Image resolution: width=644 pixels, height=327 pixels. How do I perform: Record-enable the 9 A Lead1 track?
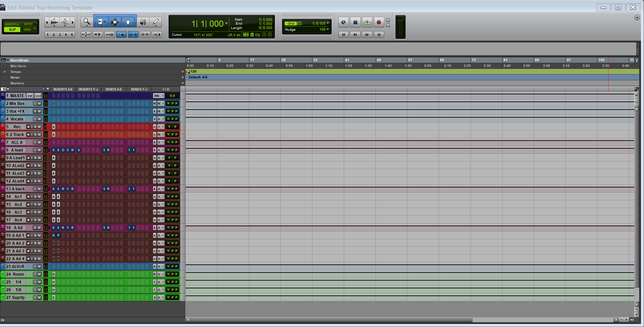point(28,158)
